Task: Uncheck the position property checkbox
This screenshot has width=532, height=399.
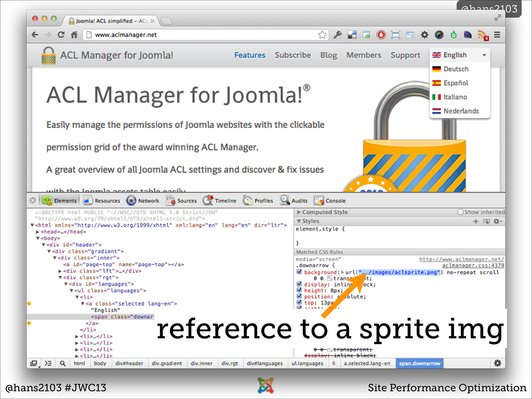Action: click(x=299, y=296)
